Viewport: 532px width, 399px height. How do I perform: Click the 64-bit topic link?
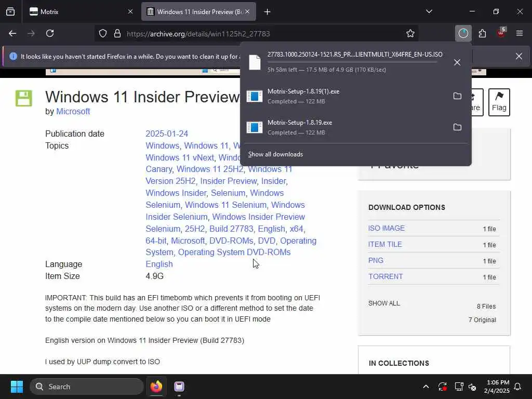156,241
